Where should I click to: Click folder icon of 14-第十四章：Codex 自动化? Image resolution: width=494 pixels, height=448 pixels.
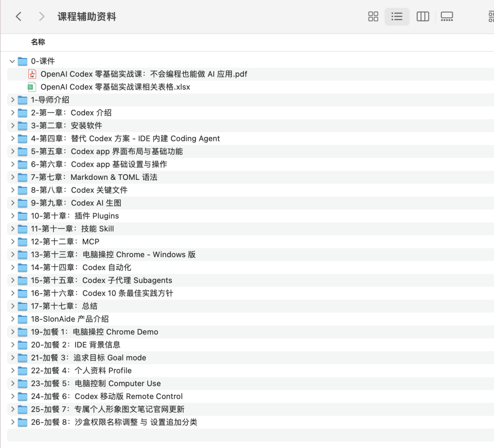[22, 268]
